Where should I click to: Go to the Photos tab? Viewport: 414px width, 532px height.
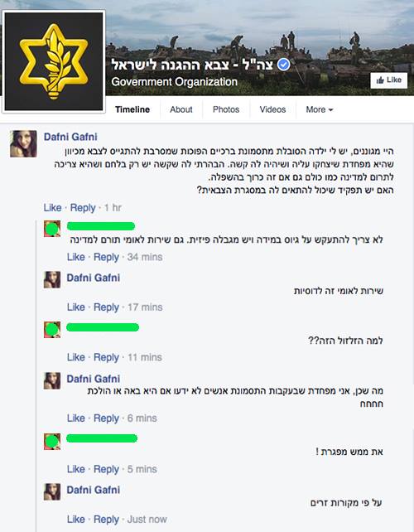point(226,109)
